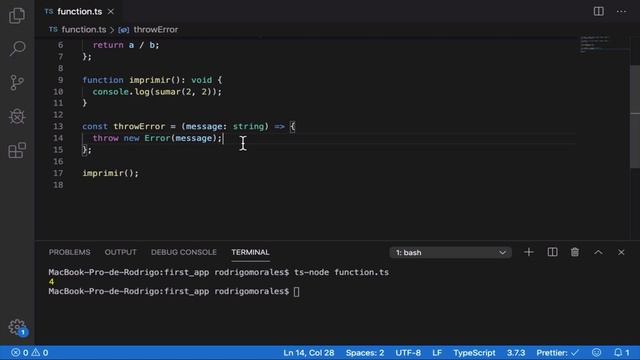Screen dimensions: 640x360
Task: Click 'throwError' identifier on line 13
Action: (139, 127)
